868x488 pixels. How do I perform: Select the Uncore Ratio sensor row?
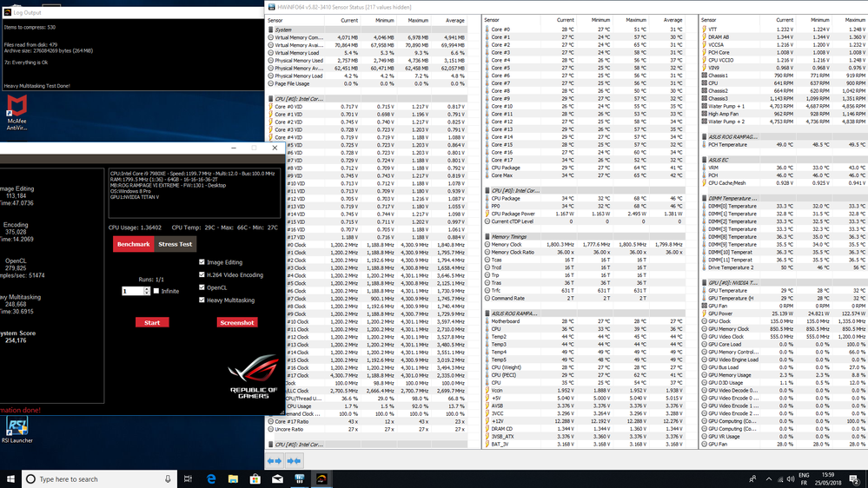368,429
